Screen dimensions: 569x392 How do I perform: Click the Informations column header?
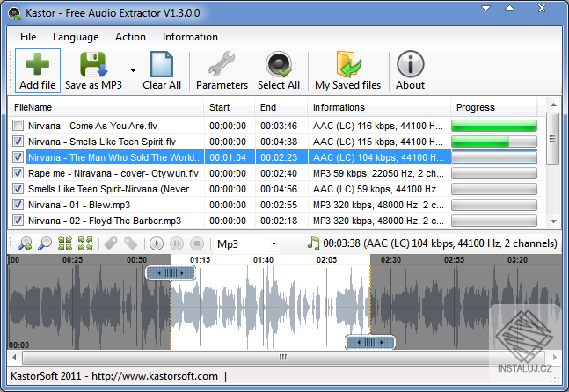click(379, 107)
